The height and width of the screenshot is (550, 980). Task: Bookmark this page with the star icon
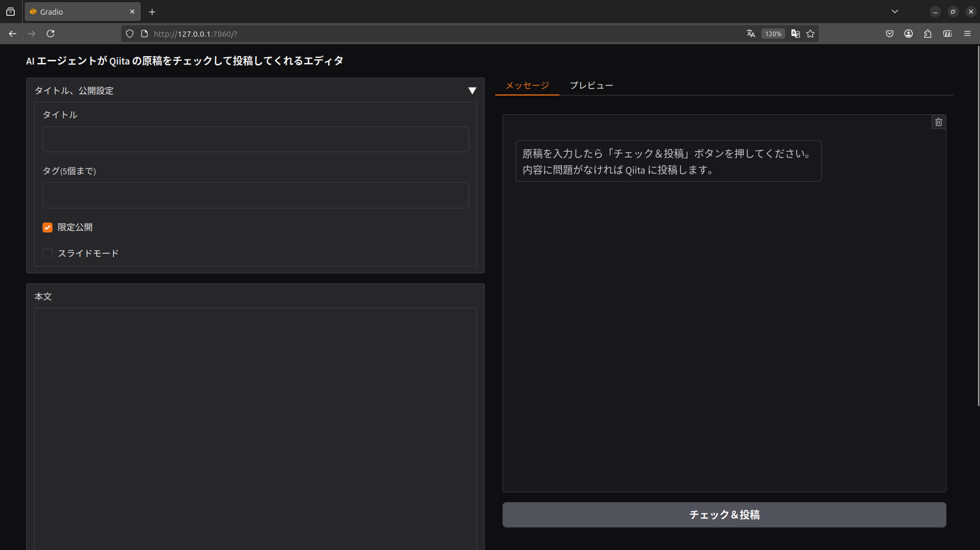click(810, 34)
